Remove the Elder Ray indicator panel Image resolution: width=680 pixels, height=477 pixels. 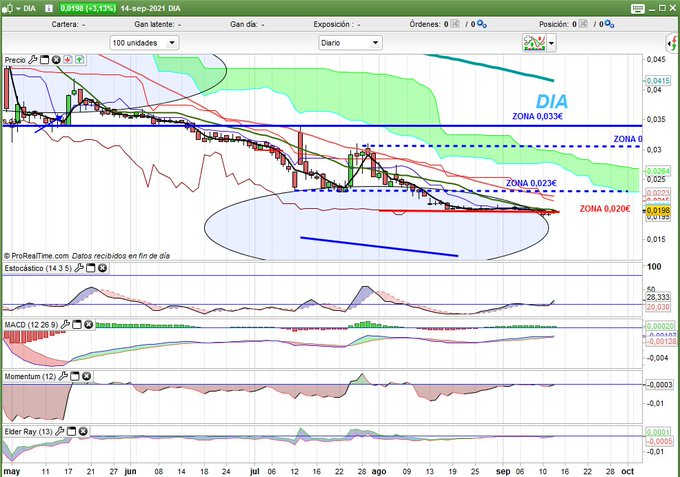[83, 431]
